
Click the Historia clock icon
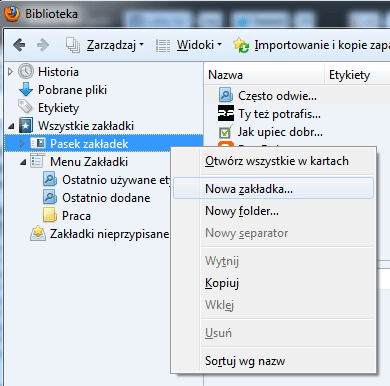point(26,72)
